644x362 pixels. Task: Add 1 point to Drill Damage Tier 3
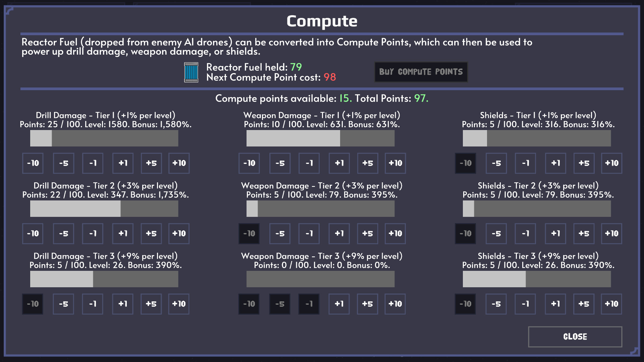click(x=123, y=304)
